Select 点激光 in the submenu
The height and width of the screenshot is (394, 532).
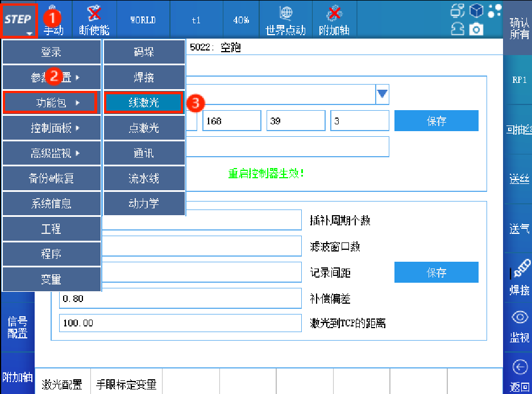(x=144, y=128)
